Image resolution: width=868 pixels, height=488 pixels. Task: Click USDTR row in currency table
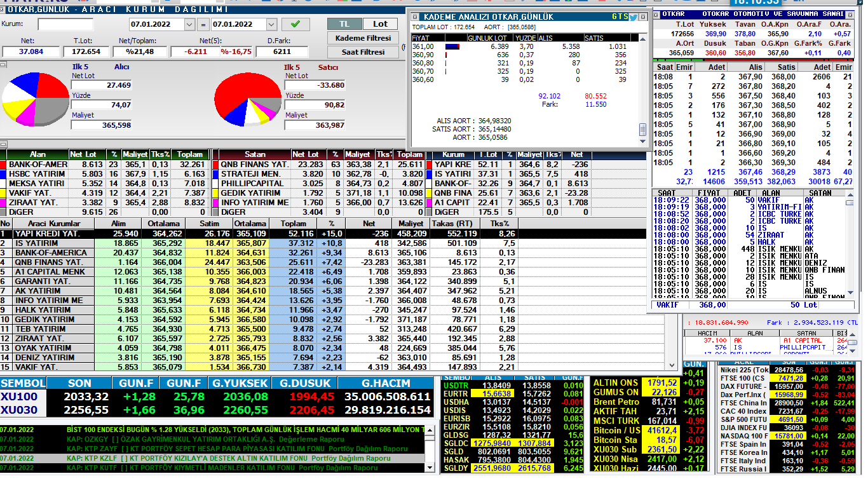pyautogui.click(x=513, y=385)
